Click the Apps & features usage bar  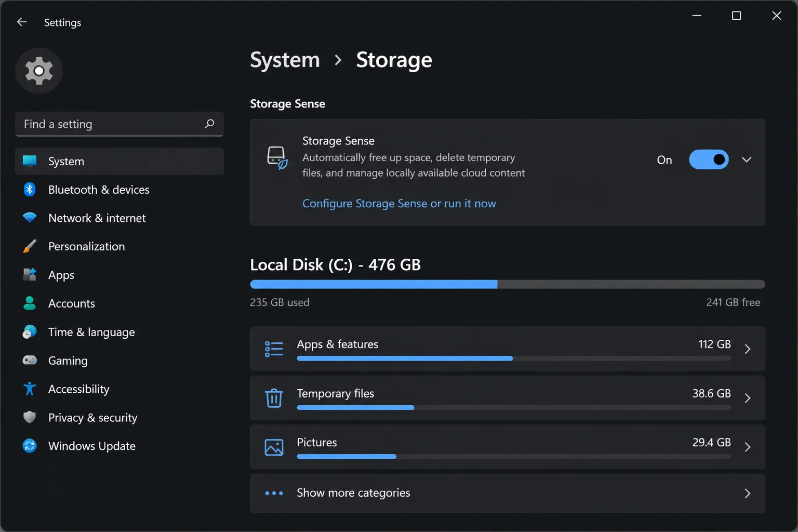coord(514,358)
